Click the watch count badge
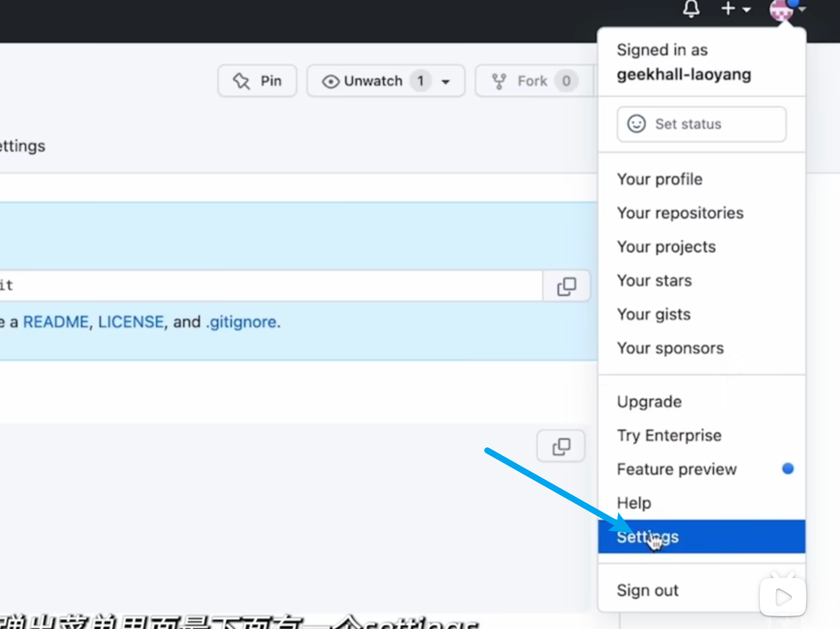840x629 pixels. point(420,81)
